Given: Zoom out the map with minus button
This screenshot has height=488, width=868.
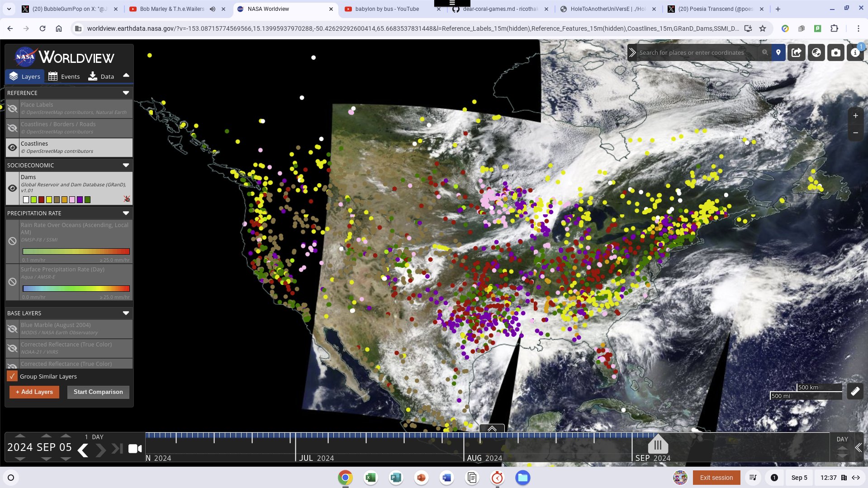Looking at the screenshot, I should (855, 133).
